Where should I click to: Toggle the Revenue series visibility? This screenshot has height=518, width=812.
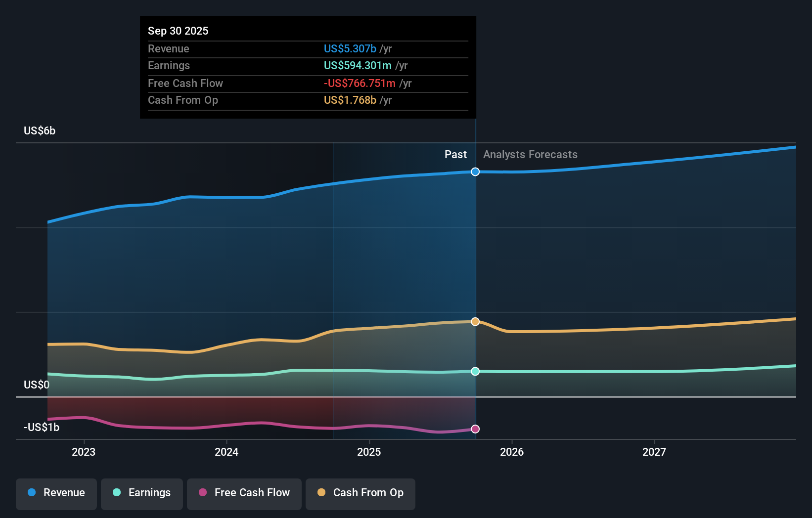click(x=56, y=493)
